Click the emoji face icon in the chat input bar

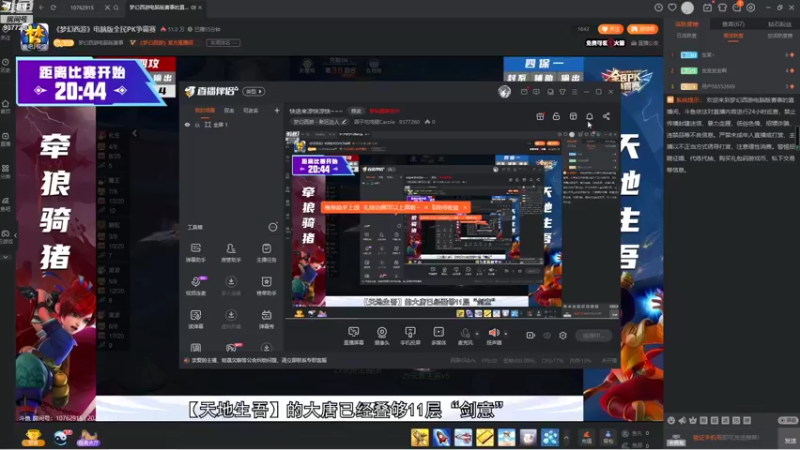coord(671,420)
